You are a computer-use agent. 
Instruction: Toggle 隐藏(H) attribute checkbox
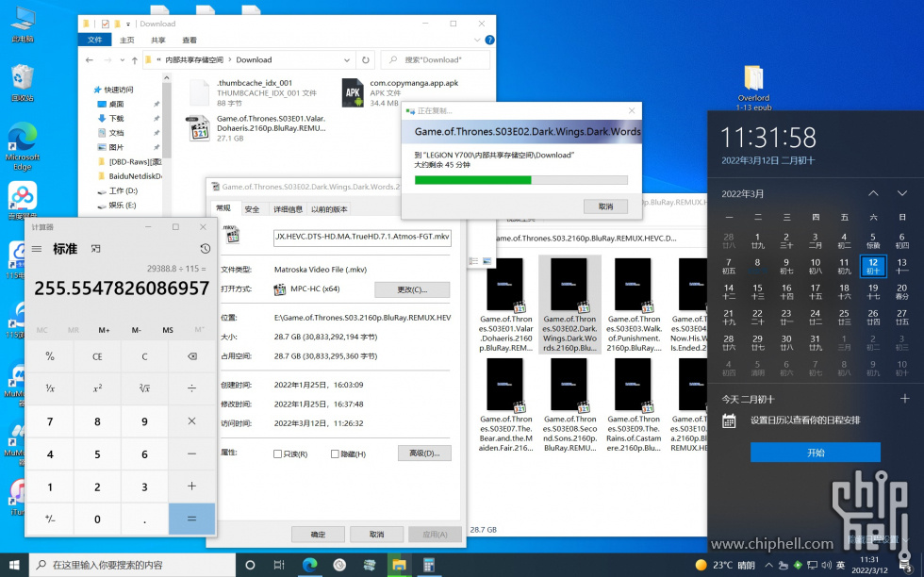tap(335, 453)
